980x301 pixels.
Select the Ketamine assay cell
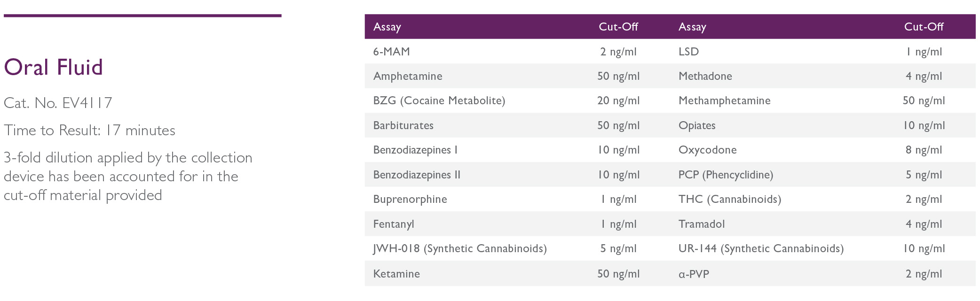[x=396, y=274]
